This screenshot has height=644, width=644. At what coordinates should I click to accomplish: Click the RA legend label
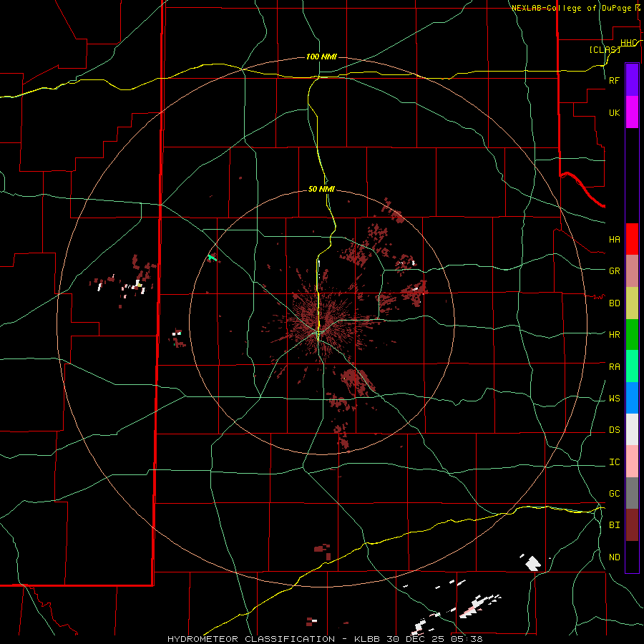click(x=615, y=367)
